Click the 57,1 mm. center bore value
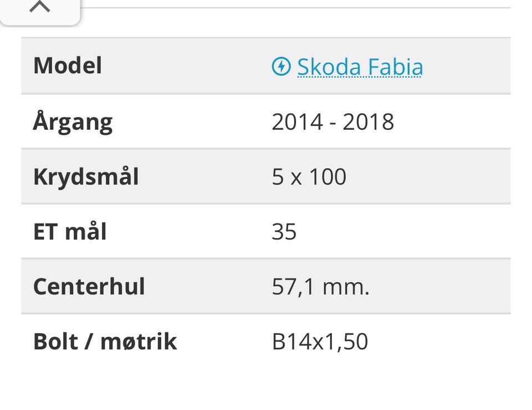The height and width of the screenshot is (410, 532). click(320, 286)
